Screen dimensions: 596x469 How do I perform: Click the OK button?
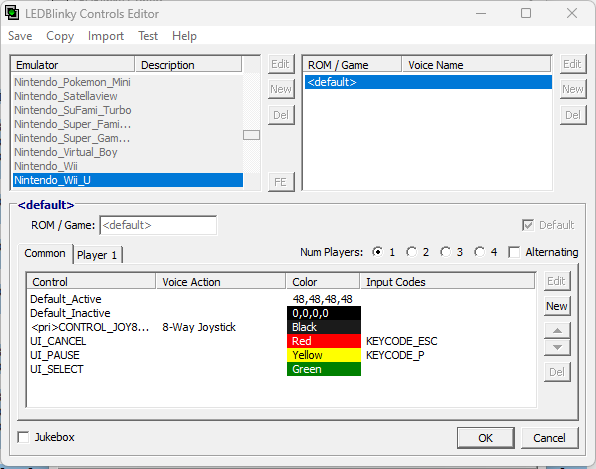485,438
